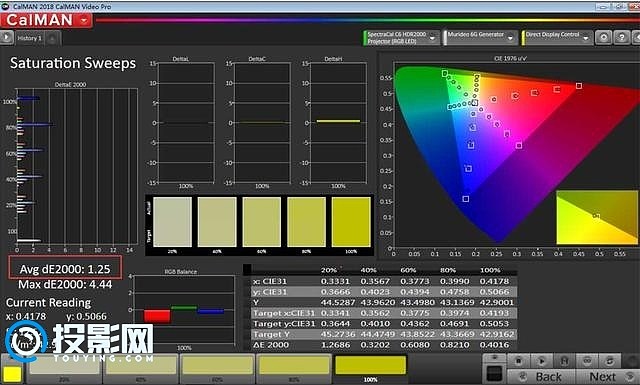Viewport: 640px width, 385px height.
Task: Click the pause reading icon
Action: [x=564, y=361]
